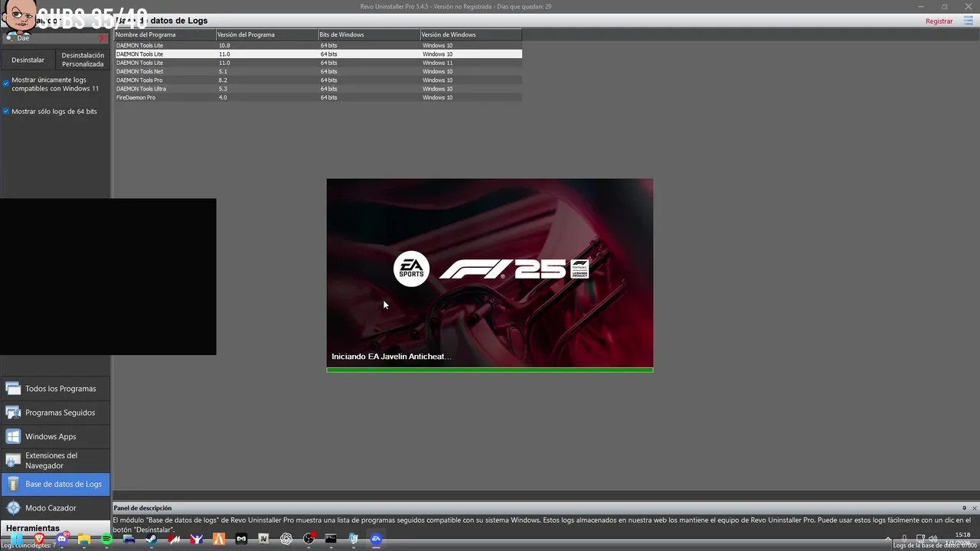Click the microphone tray icon
The height and width of the screenshot is (551, 980).
click(904, 539)
